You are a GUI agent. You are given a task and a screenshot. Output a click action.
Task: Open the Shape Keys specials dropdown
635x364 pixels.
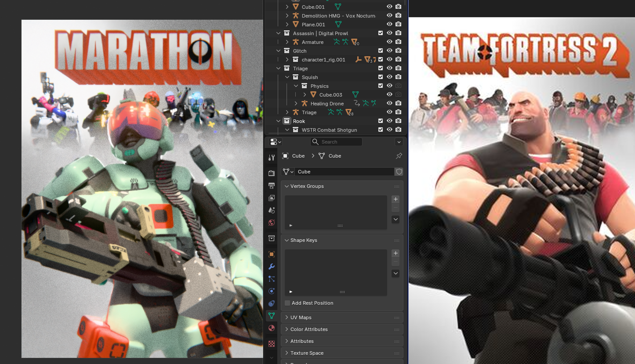click(x=396, y=273)
